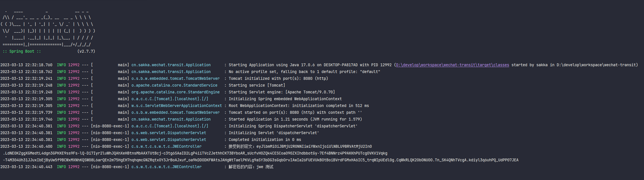Click the 'Starting service [Tomcat]' message

pos(257,85)
